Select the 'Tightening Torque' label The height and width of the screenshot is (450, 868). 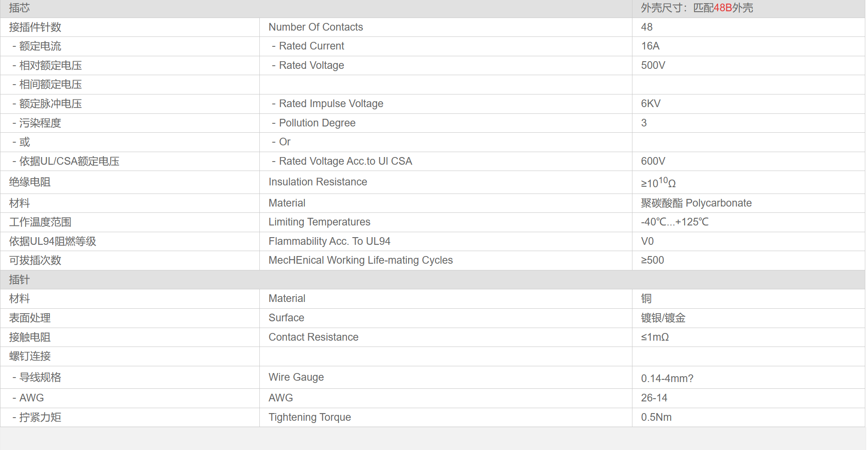[x=310, y=417]
